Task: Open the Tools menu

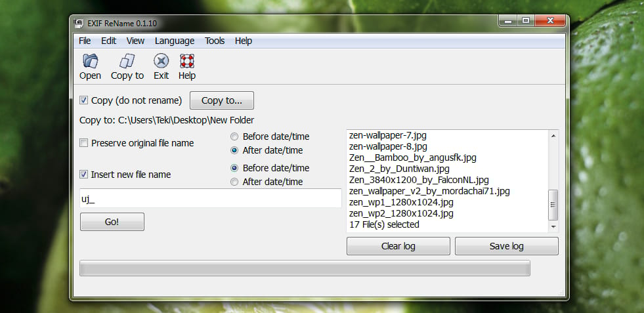Action: click(215, 41)
